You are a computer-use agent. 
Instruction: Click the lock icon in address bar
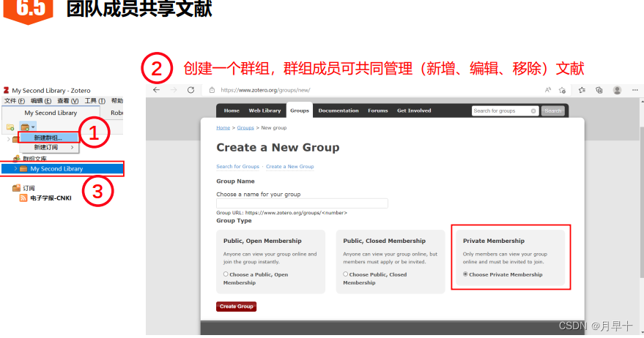(212, 90)
